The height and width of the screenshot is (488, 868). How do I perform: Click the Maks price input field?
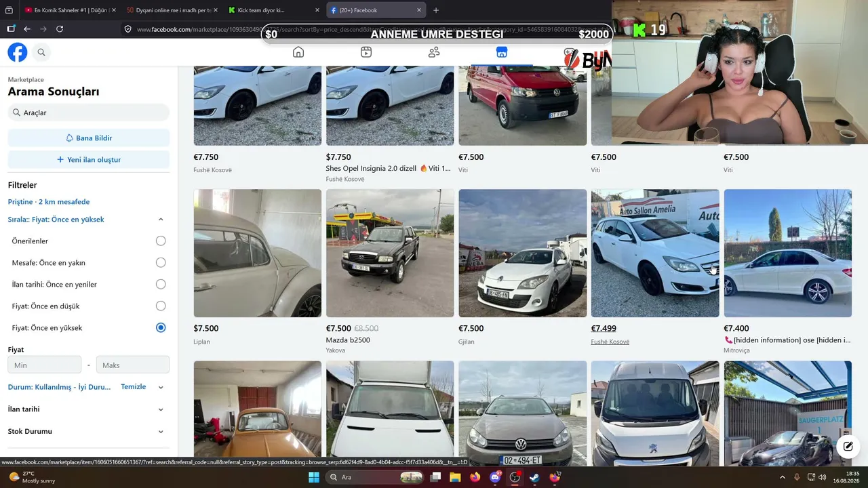pos(133,365)
